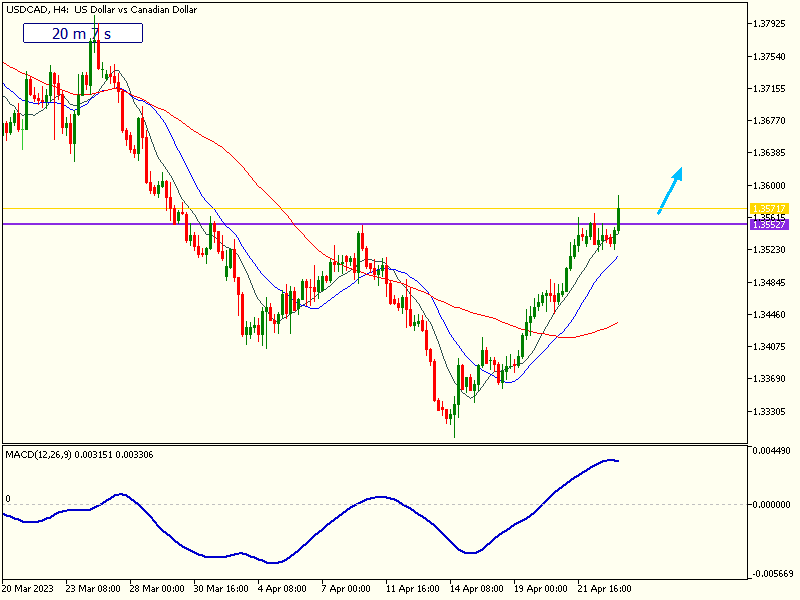Click the yellow 1.35717 price tag
Viewport: 800px width, 600px height.
coord(769,208)
